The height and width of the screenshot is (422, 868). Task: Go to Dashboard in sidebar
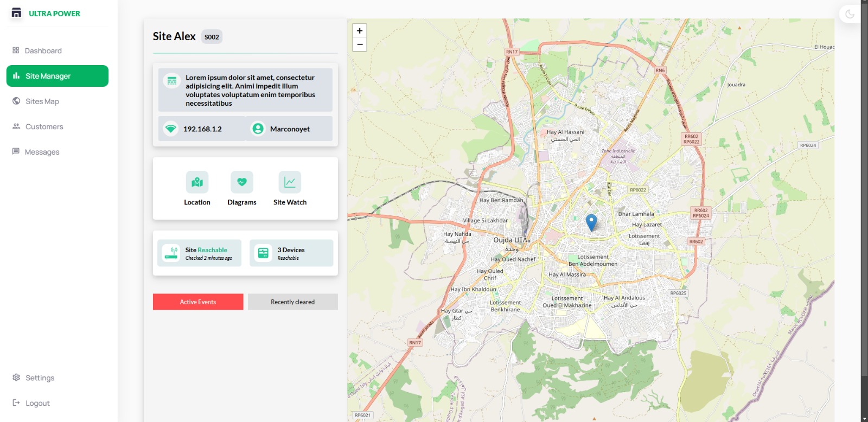click(43, 50)
